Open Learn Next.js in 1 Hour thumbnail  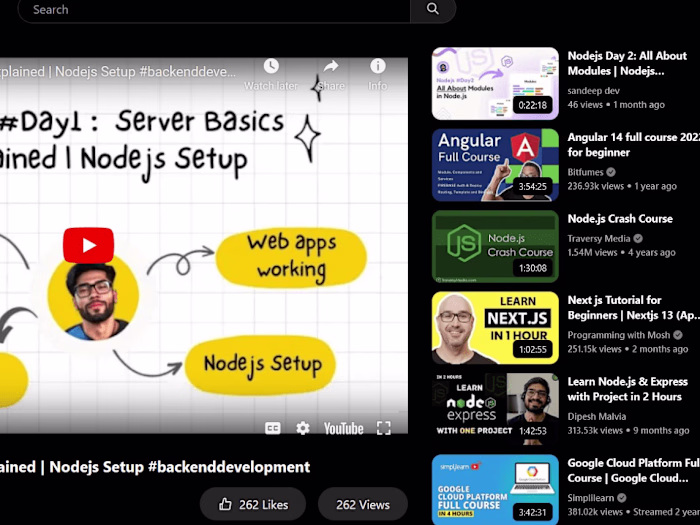(495, 328)
